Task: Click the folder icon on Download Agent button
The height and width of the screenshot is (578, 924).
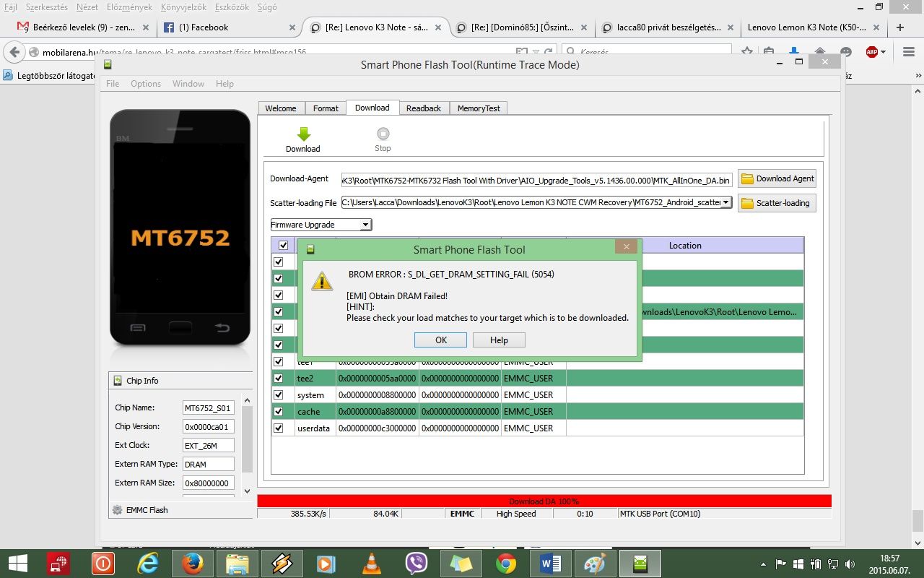Action: 748,178
